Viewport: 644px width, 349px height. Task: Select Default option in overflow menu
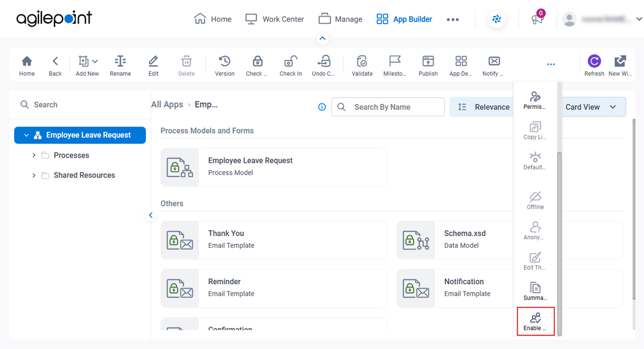tap(535, 161)
